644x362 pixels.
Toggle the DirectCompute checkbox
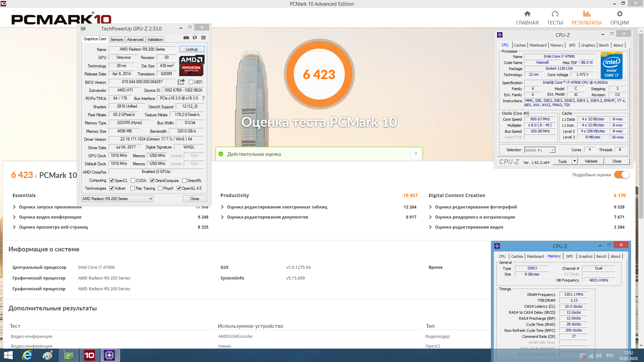[x=152, y=180]
